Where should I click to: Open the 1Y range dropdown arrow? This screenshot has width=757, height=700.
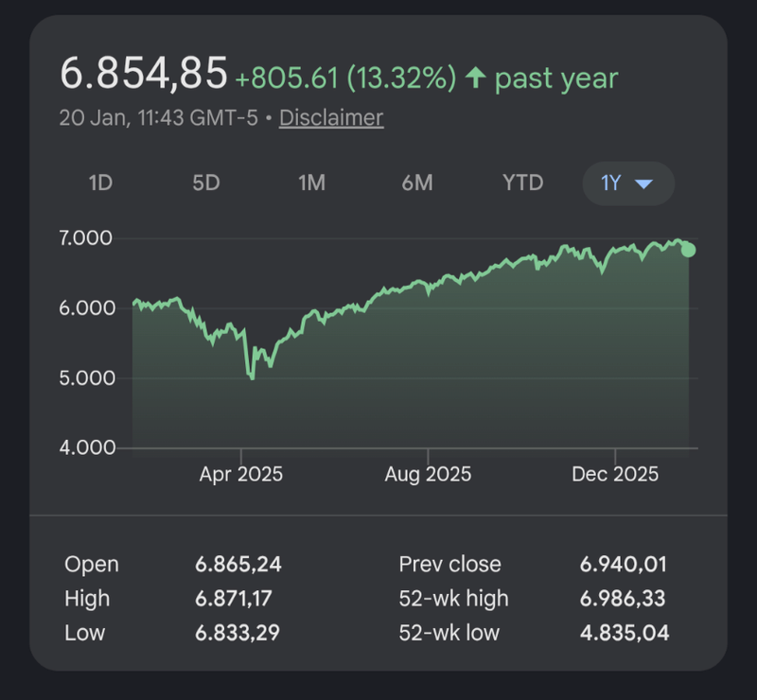(x=643, y=184)
